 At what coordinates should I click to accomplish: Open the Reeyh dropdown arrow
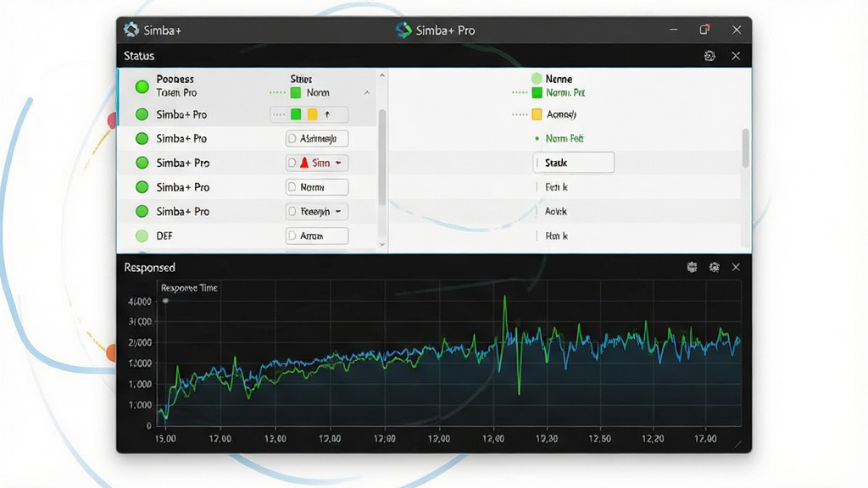click(338, 211)
